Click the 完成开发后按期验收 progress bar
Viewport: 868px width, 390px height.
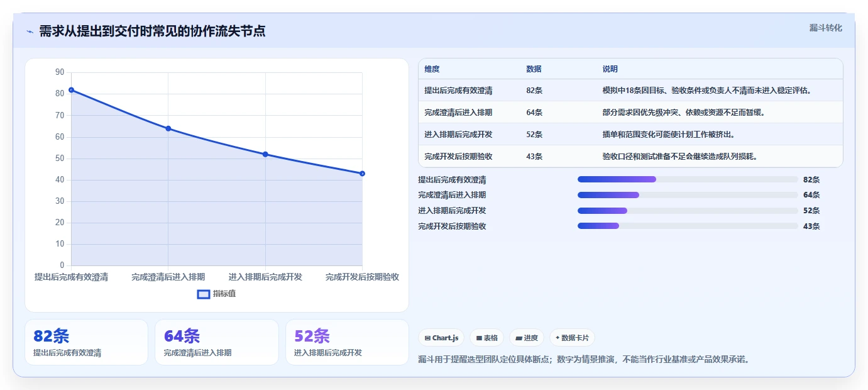click(688, 226)
